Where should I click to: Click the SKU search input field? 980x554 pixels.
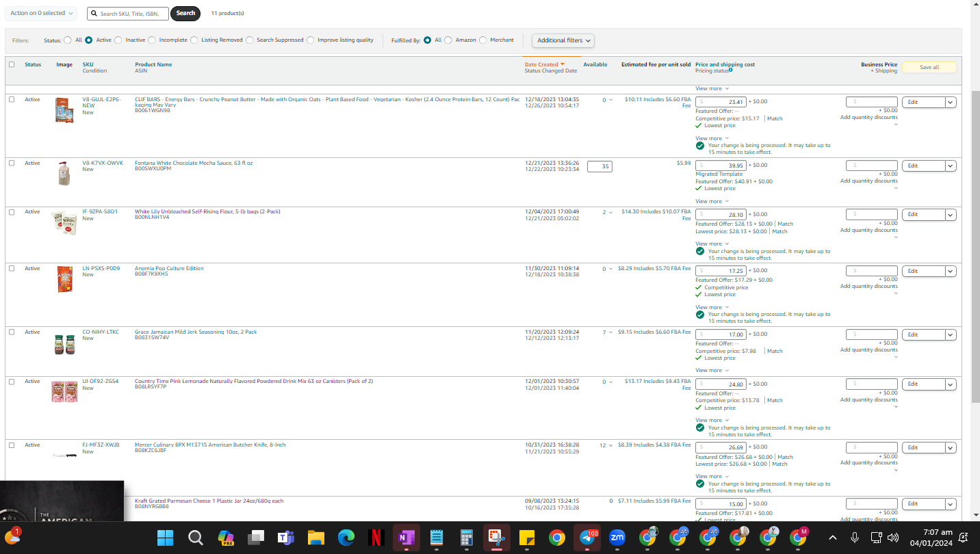[128, 13]
